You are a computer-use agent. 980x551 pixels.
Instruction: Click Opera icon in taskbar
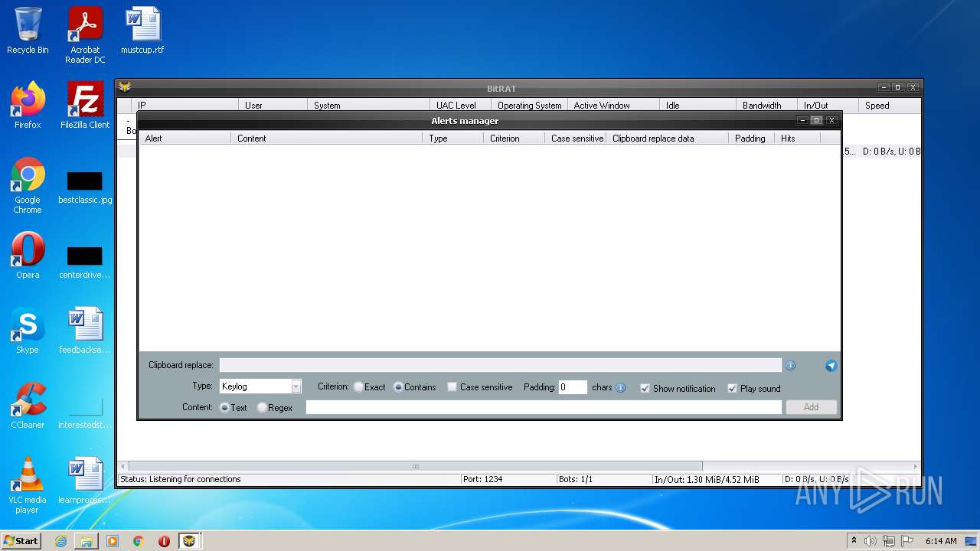(x=164, y=541)
